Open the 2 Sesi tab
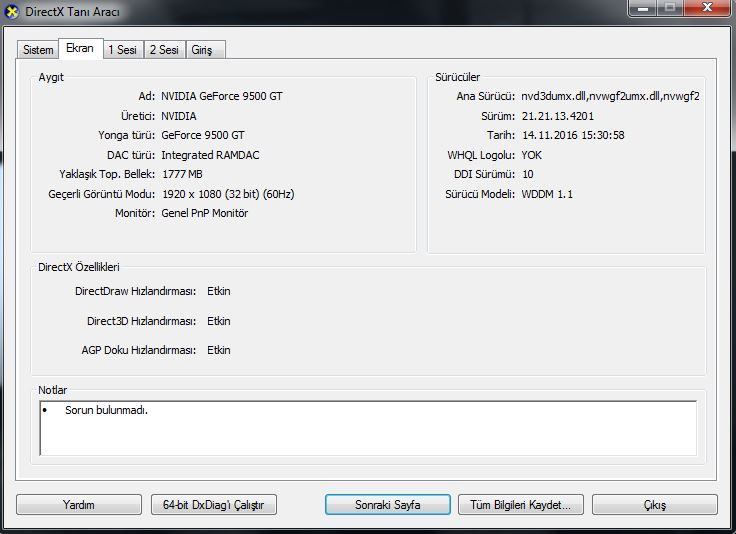 (164, 50)
